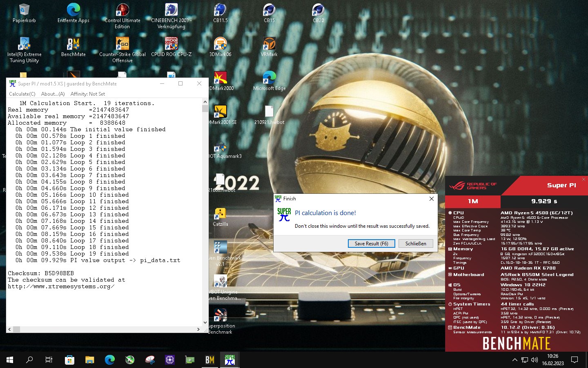This screenshot has height=368, width=588.
Task: Launch the Catzilla desktop icon
Action: (x=220, y=217)
